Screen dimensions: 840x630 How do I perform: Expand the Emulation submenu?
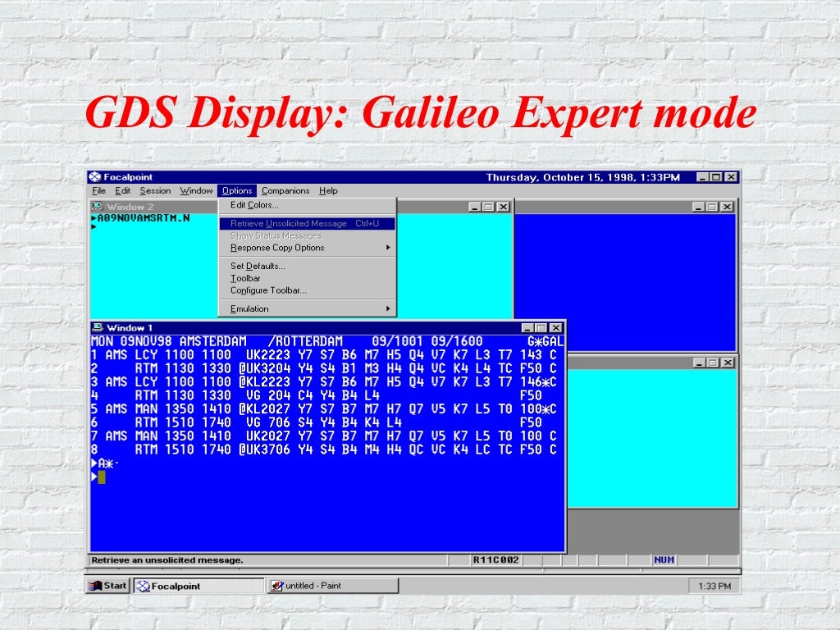click(x=307, y=308)
